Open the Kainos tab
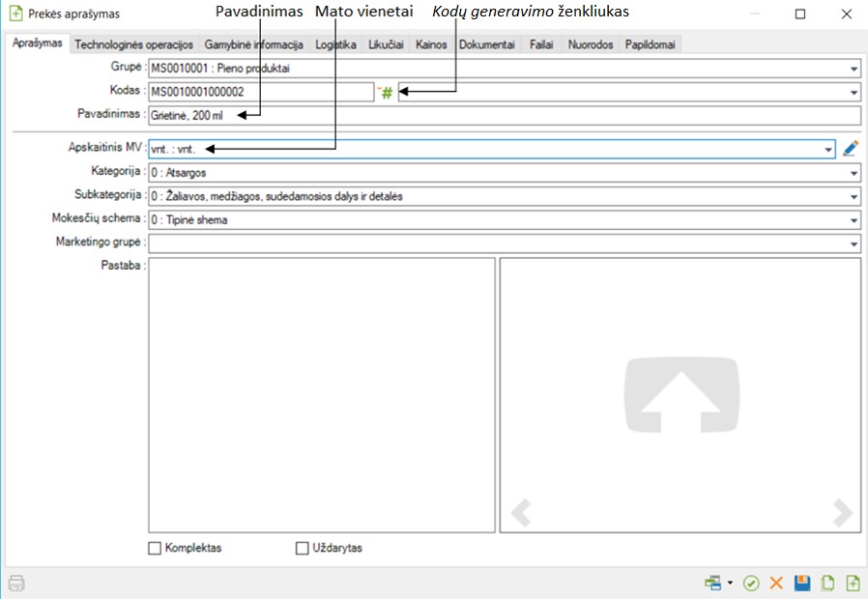Screen dimensions: 868x599 point(431,44)
